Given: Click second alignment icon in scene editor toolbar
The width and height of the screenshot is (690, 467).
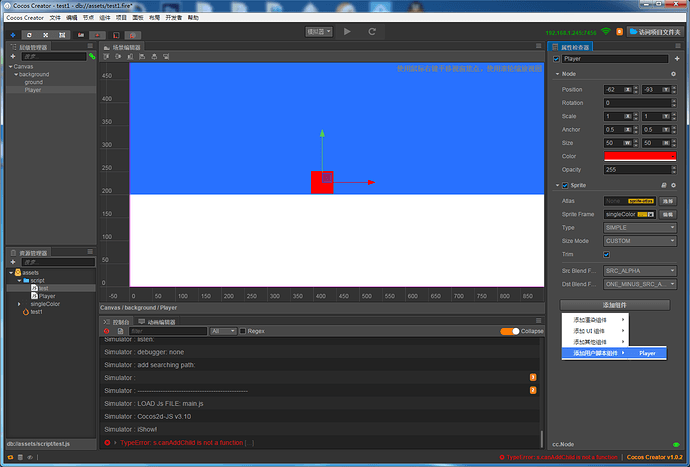Looking at the screenshot, I should coord(118,56).
